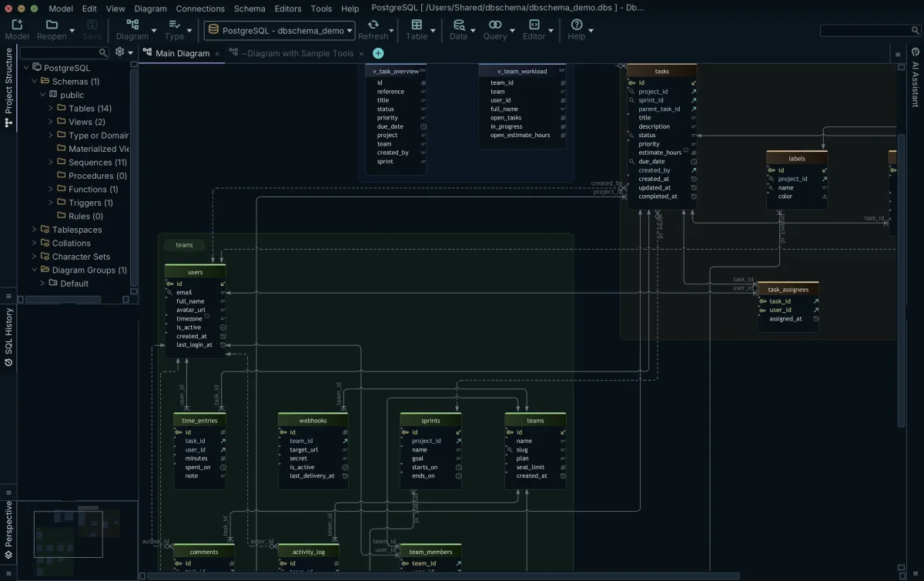Close the Main Diagram tab

(217, 54)
